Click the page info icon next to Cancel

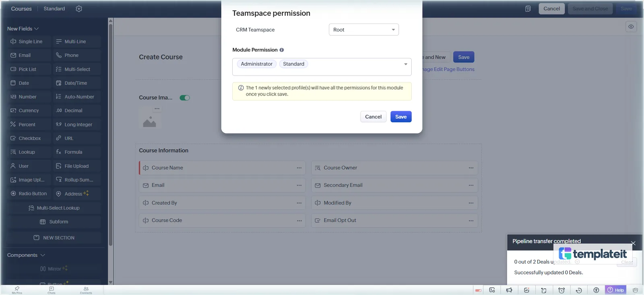tap(528, 9)
